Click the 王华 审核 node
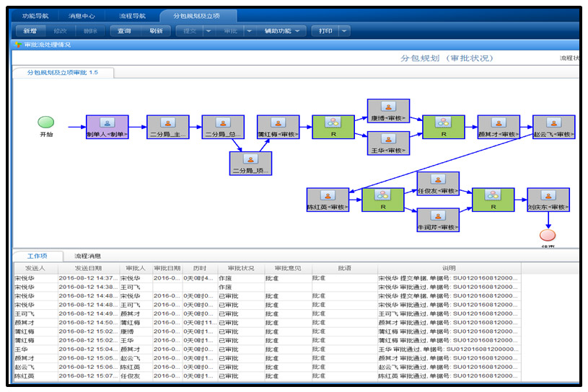This screenshot has width=588, height=392. pos(388,143)
